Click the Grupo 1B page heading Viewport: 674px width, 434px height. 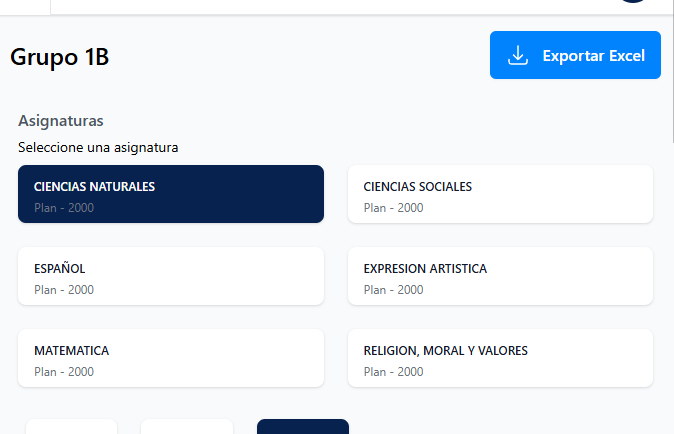point(60,57)
